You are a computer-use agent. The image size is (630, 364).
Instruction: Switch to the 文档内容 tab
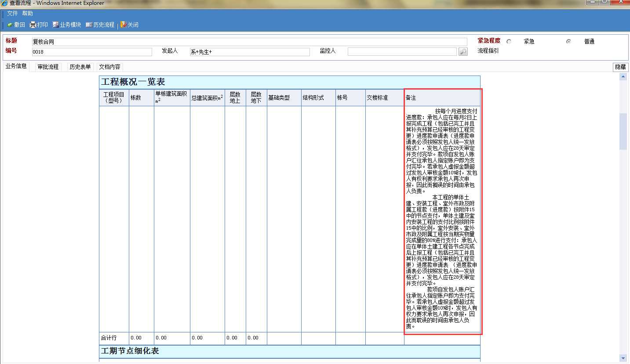[x=109, y=67]
